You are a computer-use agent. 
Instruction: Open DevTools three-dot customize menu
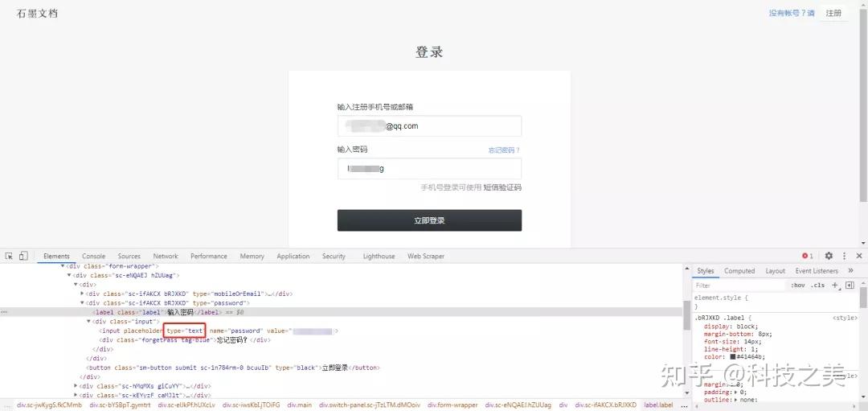tap(844, 256)
